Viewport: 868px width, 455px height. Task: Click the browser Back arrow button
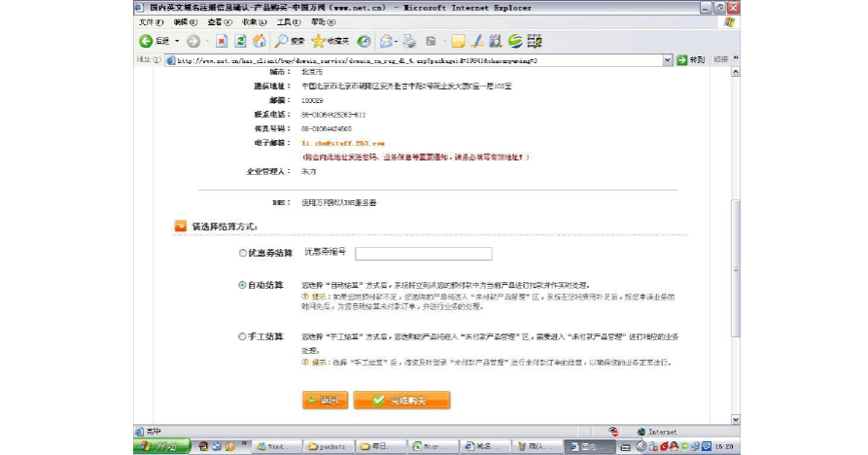coord(147,41)
